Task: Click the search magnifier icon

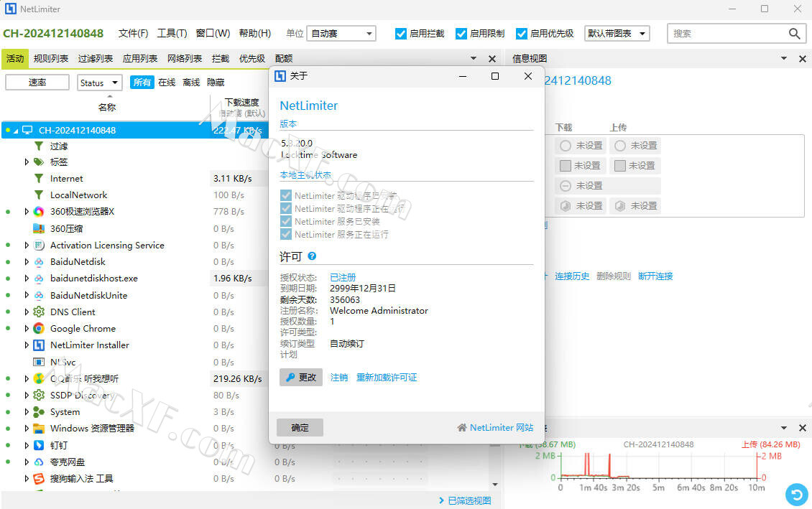Action: click(x=794, y=34)
